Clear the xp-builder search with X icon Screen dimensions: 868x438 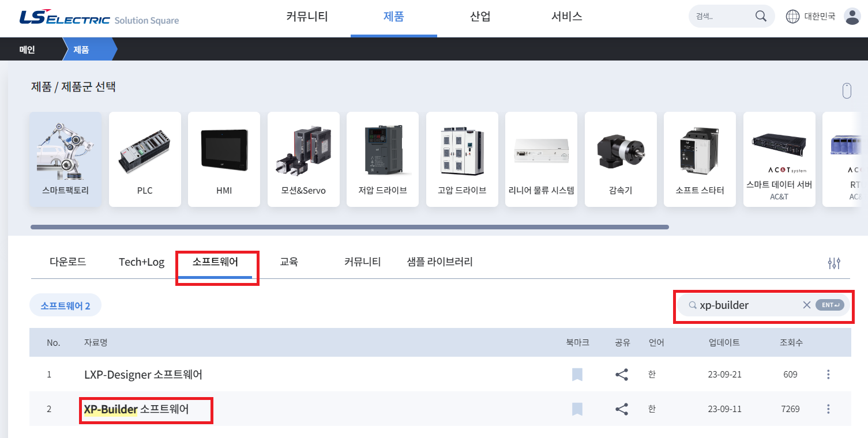807,305
